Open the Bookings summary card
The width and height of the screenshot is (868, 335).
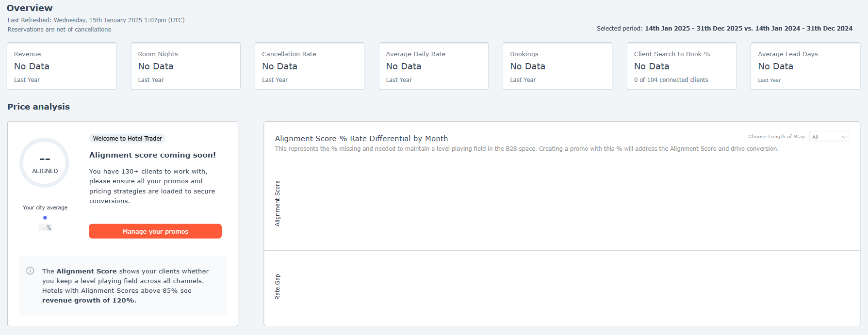[557, 66]
